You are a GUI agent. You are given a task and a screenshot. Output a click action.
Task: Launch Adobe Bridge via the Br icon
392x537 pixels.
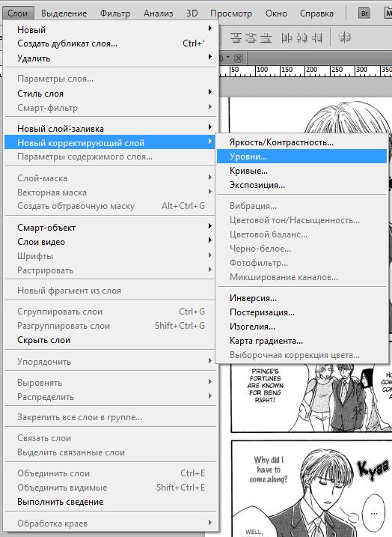pyautogui.click(x=364, y=13)
